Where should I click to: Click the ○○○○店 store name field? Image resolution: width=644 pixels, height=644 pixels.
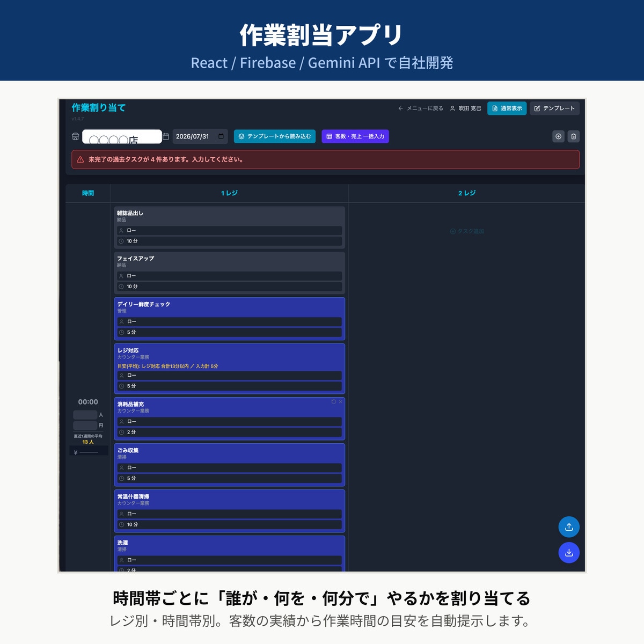point(122,137)
